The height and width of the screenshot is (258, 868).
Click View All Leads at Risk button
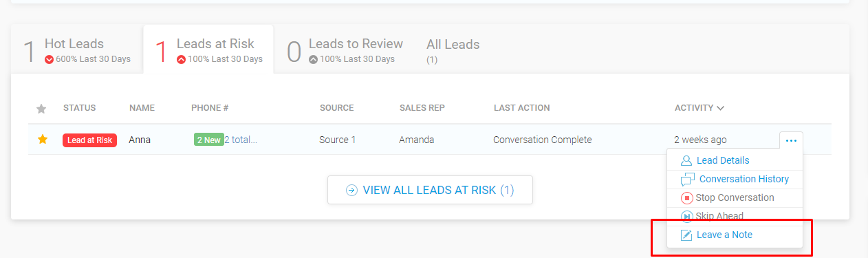[430, 190]
